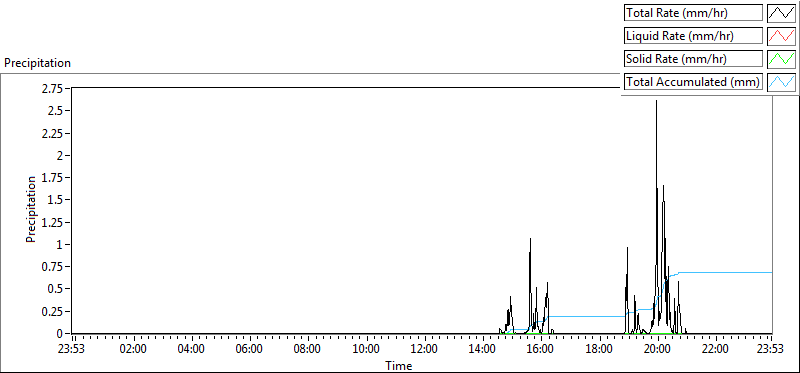This screenshot has width=800, height=373.
Task: Click the flat accumulated line after 21:00
Action: [x=724, y=272]
